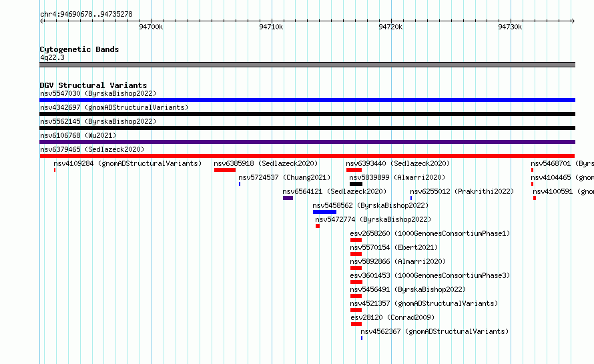Screen dimensions: 594x364
Task: Select the blue nsv6255012 marker
Action: [411, 198]
